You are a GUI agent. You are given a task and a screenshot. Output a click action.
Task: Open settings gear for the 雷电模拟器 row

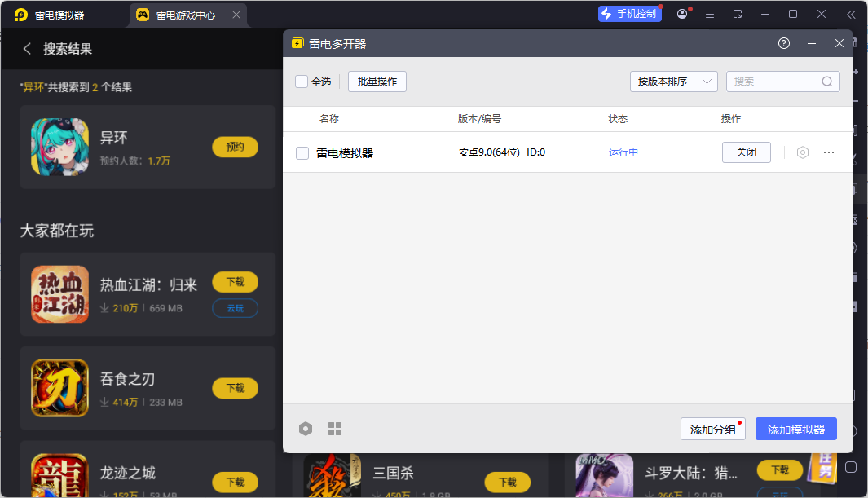tap(803, 152)
